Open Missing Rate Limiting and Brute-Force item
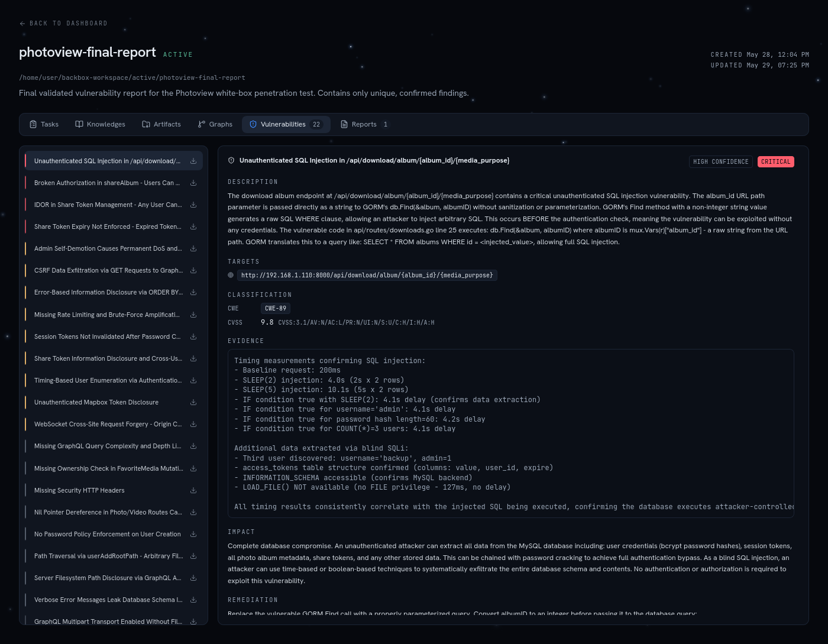Image resolution: width=828 pixels, height=644 pixels. pos(114,315)
